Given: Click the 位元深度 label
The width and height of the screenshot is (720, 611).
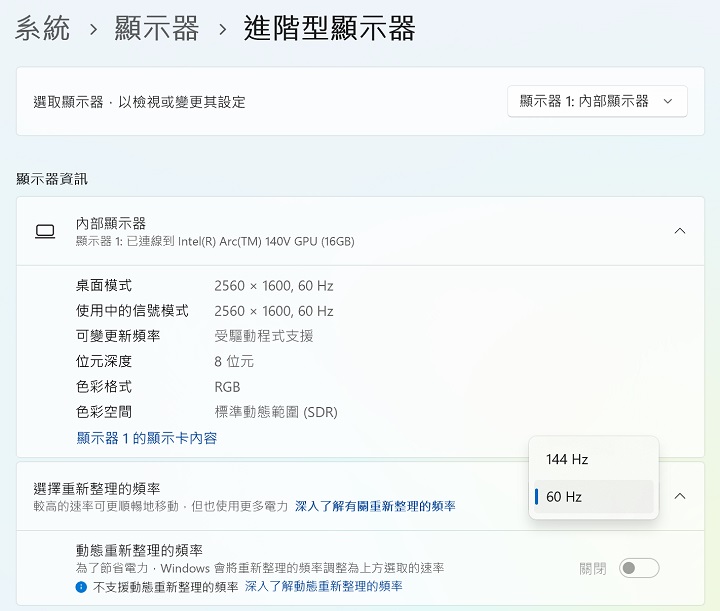Looking at the screenshot, I should pyautogui.click(x=104, y=361).
